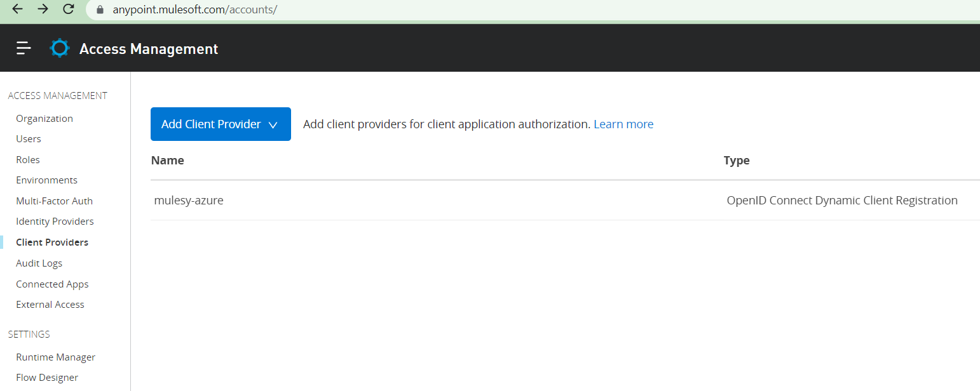Open External Access section
This screenshot has height=391, width=980.
pyautogui.click(x=50, y=304)
